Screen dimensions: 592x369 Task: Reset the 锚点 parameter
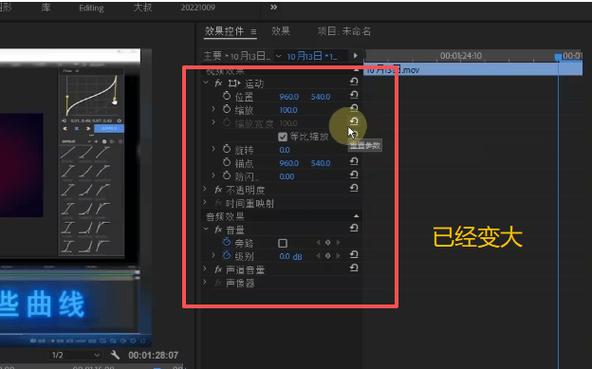pyautogui.click(x=354, y=161)
